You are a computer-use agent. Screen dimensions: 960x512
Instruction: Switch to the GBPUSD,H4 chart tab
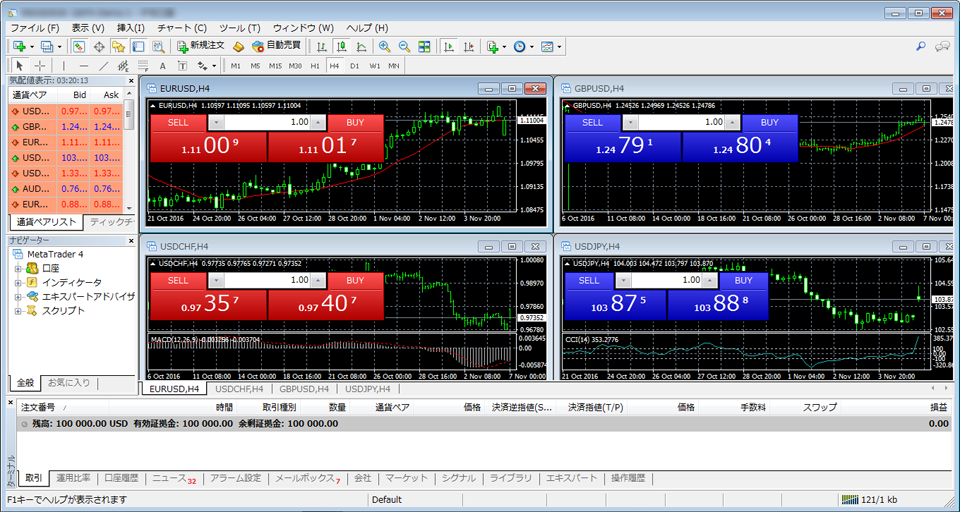304,388
